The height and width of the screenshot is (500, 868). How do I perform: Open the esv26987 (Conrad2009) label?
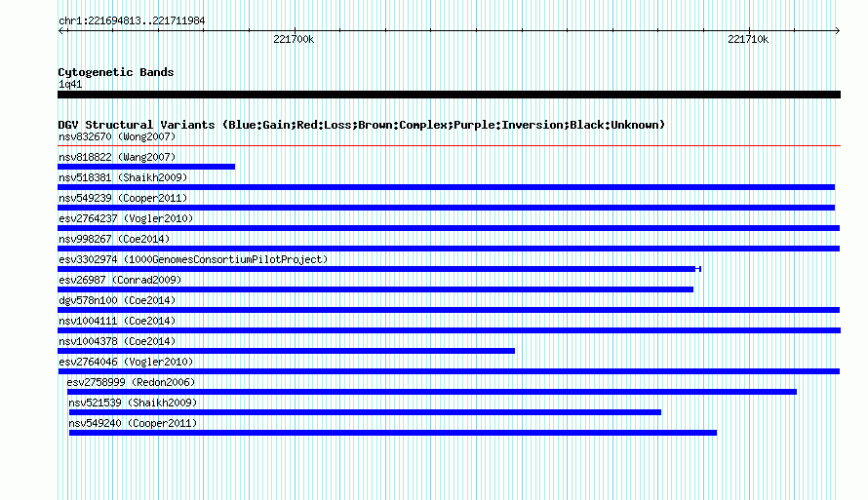coord(120,280)
